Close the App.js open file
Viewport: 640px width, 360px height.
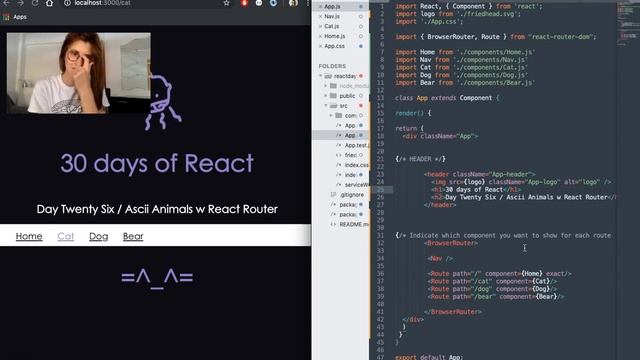point(320,7)
